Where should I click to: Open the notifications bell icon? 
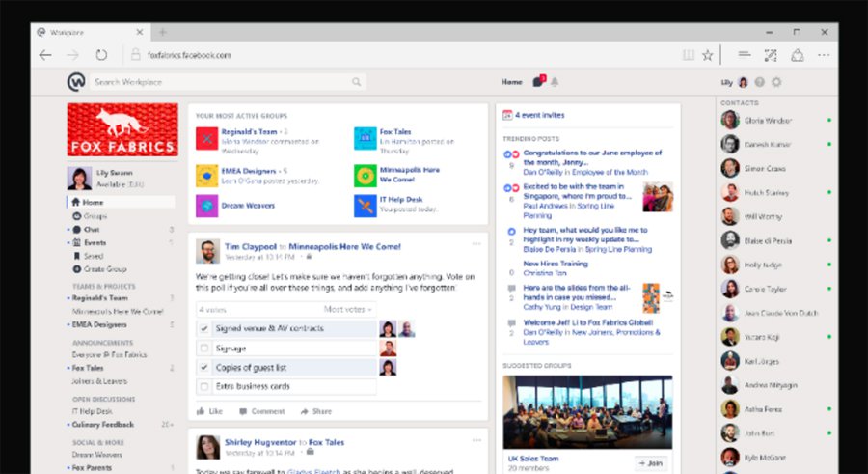pyautogui.click(x=555, y=82)
